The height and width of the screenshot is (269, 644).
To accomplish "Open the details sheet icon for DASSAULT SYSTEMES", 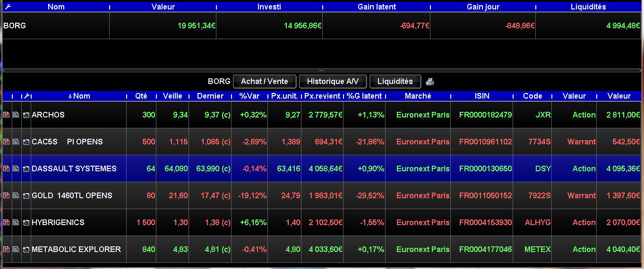I will click(16, 168).
